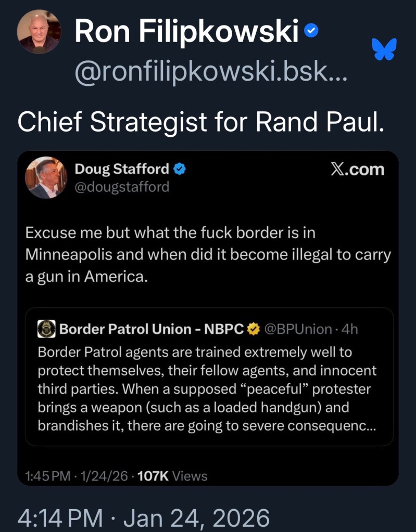This screenshot has height=532, width=416.
Task: Click the Border Patrol Union gold verification badge
Action: (x=253, y=329)
